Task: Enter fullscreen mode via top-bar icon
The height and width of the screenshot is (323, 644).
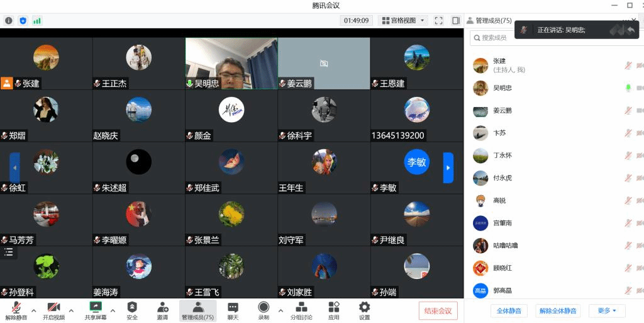Action: 439,21
